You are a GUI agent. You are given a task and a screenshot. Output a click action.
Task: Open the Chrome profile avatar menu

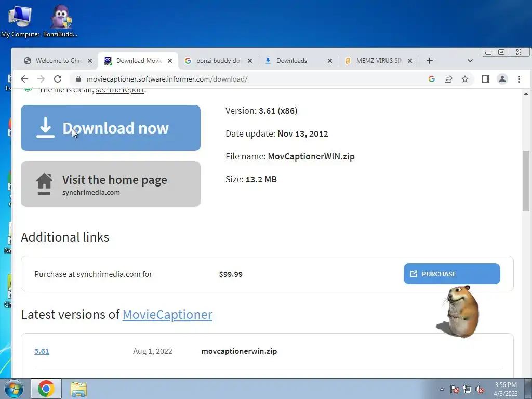pyautogui.click(x=502, y=79)
